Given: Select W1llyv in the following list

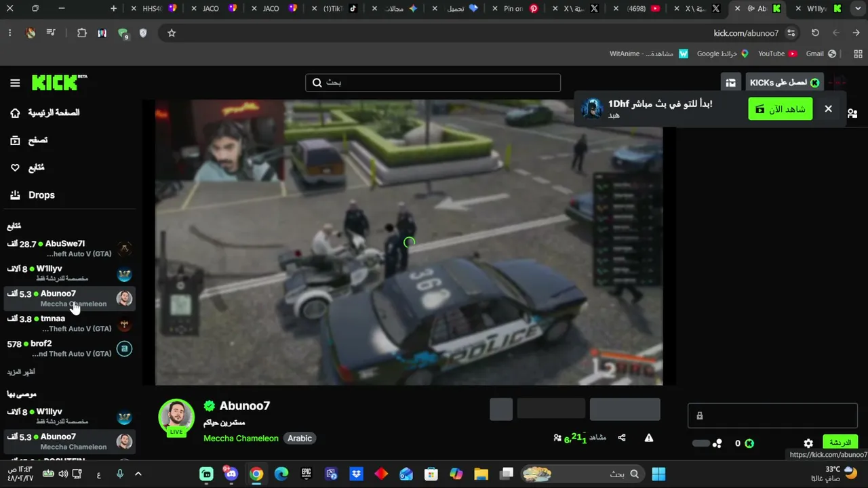Looking at the screenshot, I should pos(69,274).
